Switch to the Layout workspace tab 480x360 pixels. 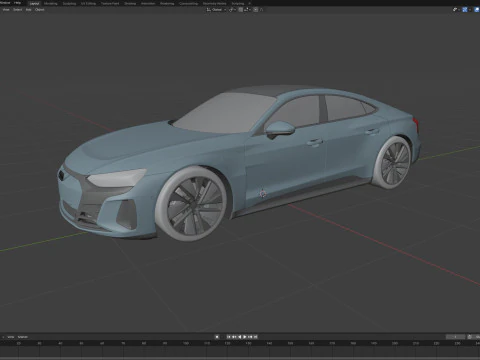click(34, 3)
